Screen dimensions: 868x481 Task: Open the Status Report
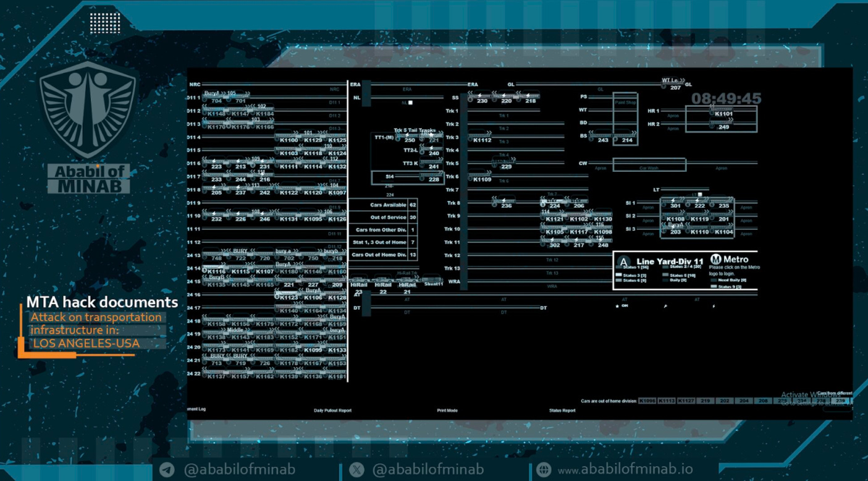click(x=562, y=410)
